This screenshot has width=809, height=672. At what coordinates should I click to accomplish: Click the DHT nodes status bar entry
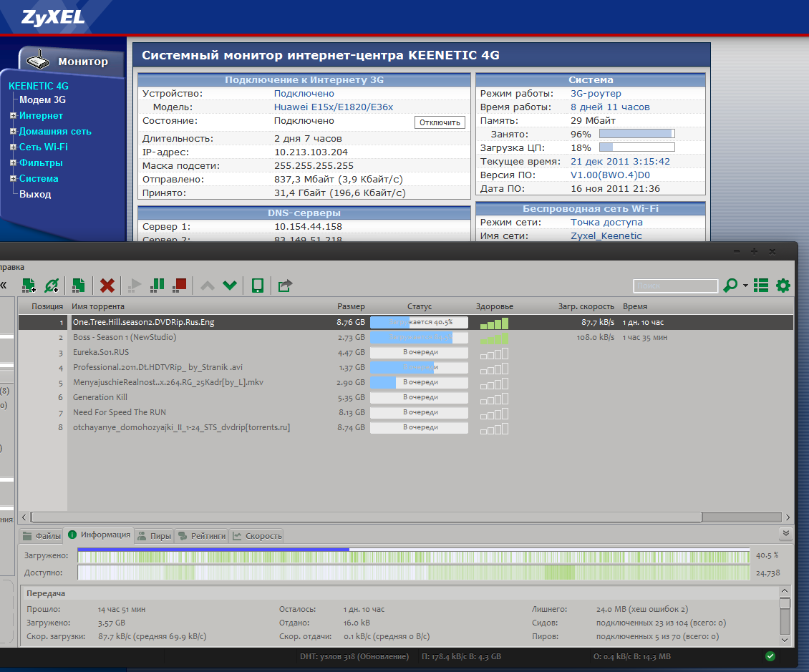[354, 656]
